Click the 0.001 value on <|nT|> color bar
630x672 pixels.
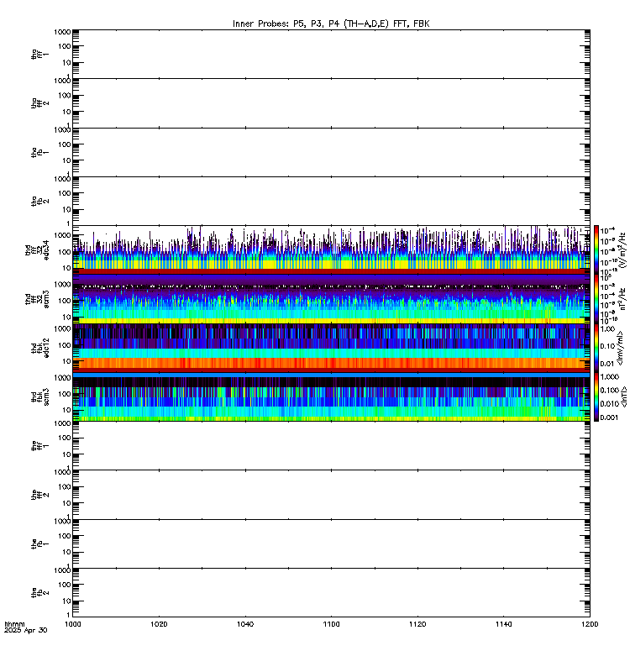click(608, 417)
